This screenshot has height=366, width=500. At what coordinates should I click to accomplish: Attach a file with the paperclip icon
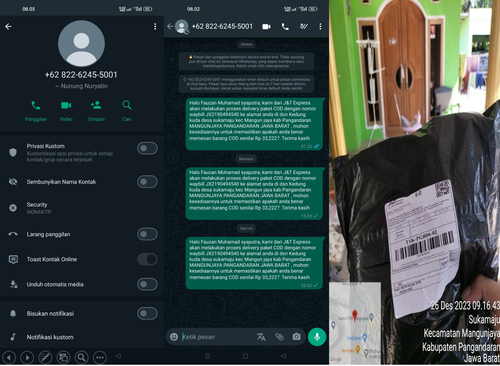pos(279,337)
